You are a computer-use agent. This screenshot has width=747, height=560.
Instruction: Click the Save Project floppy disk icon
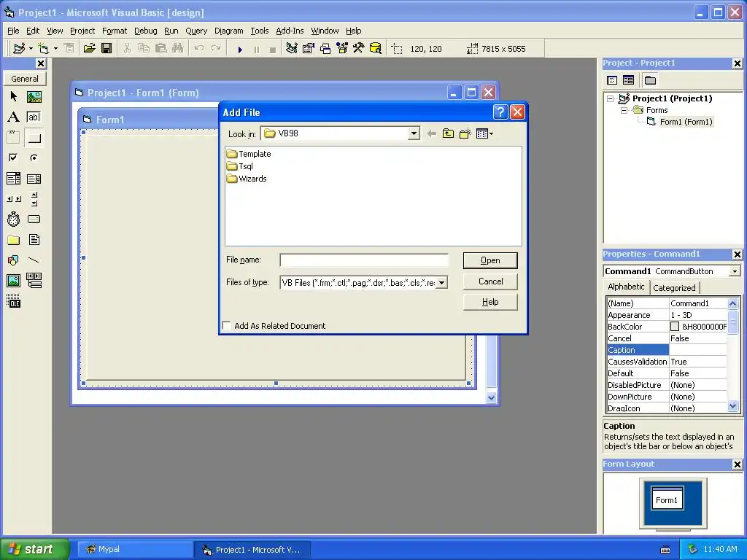pos(107,48)
